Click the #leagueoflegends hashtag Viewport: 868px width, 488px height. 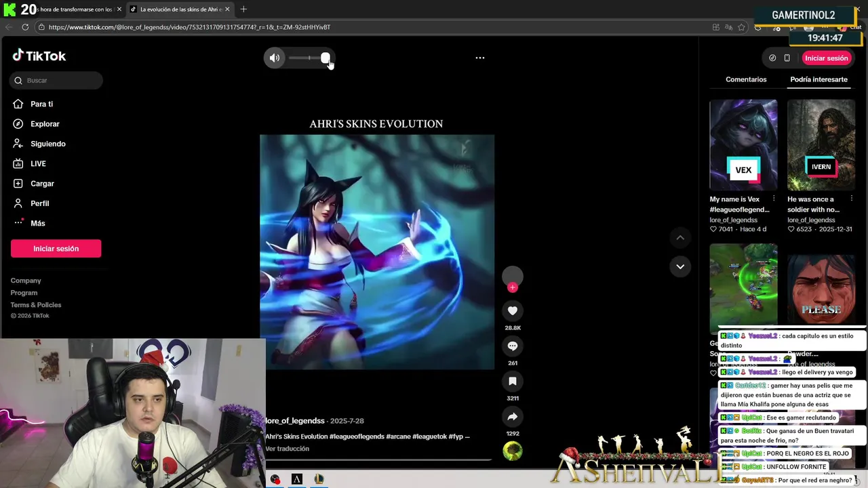[x=357, y=436]
